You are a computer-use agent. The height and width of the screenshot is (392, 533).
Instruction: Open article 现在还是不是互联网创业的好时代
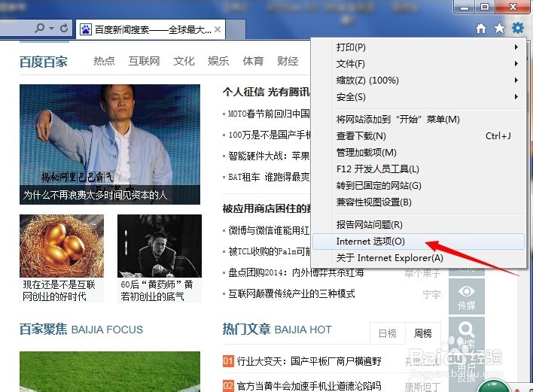pyautogui.click(x=59, y=290)
